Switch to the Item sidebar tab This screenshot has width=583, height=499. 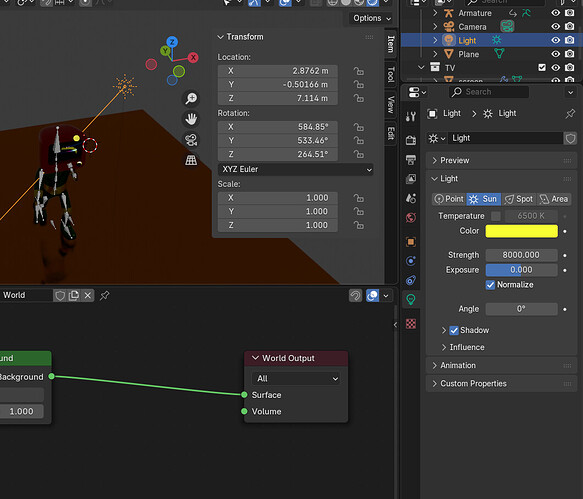click(x=390, y=44)
